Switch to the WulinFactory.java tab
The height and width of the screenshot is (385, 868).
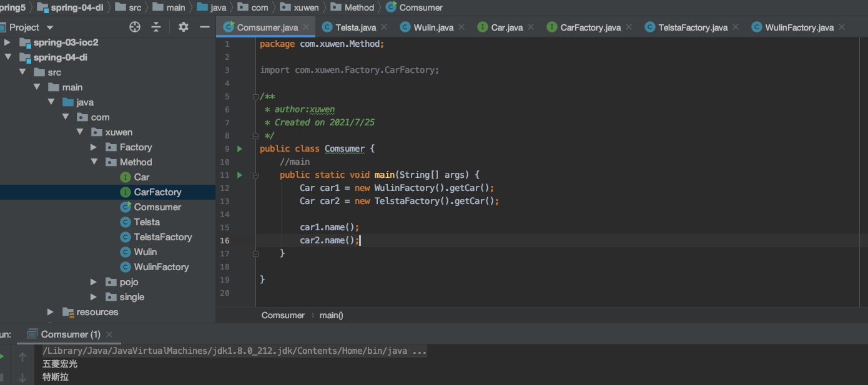coord(799,27)
